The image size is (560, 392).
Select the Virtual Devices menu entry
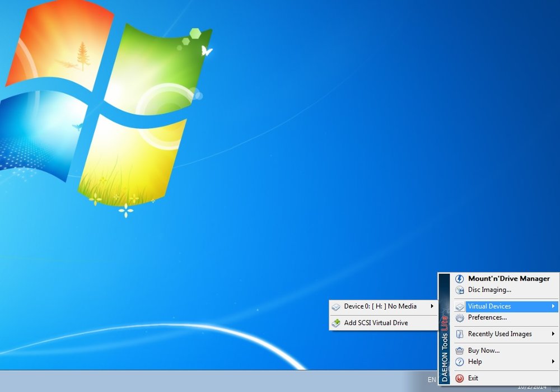506,306
